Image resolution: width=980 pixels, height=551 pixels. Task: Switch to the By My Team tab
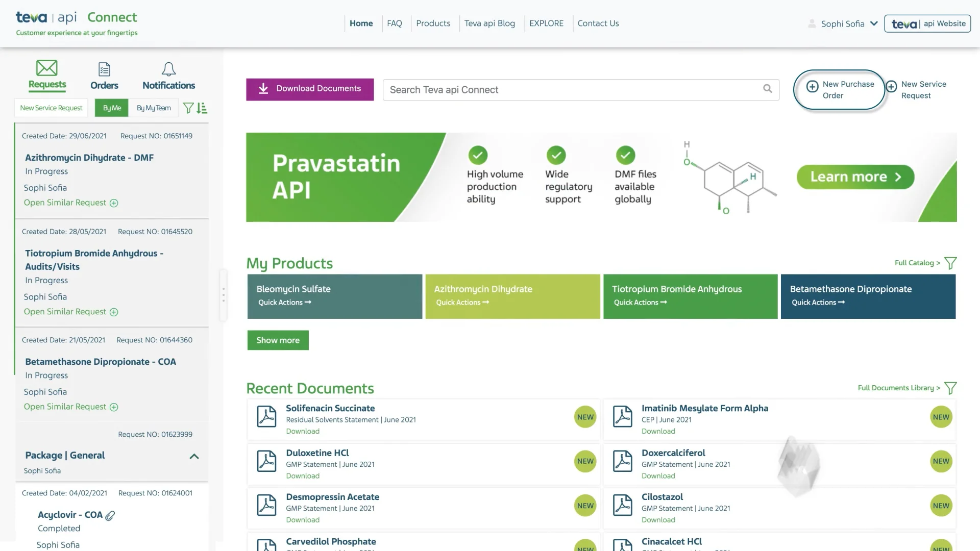pyautogui.click(x=153, y=108)
